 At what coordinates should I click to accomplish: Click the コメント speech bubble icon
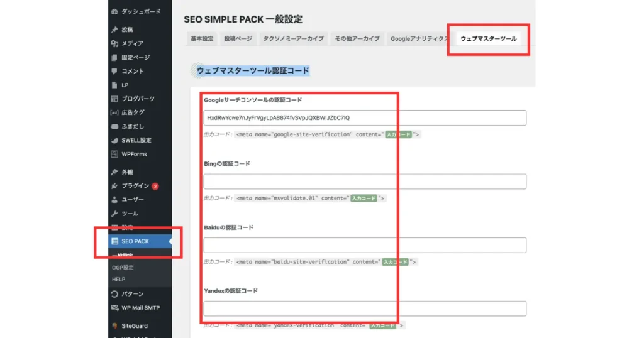coord(114,72)
